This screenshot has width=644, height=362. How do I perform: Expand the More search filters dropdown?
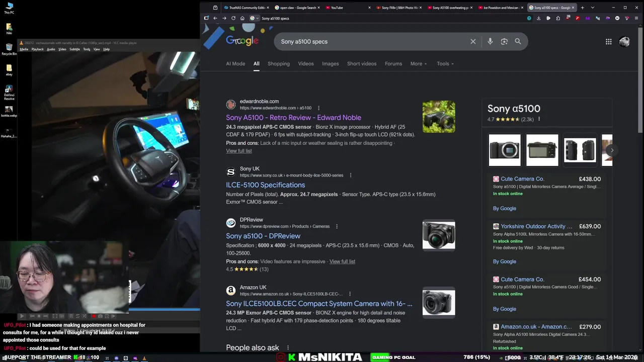[x=419, y=64]
